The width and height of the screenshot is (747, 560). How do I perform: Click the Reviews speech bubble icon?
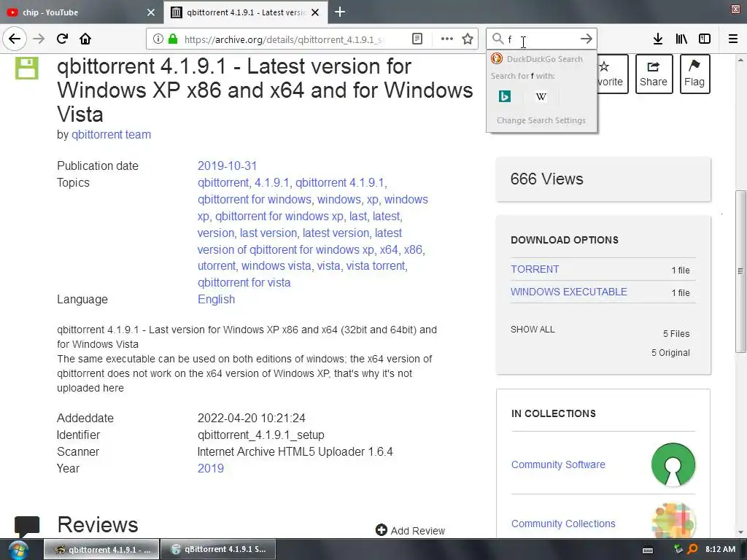click(x=27, y=526)
